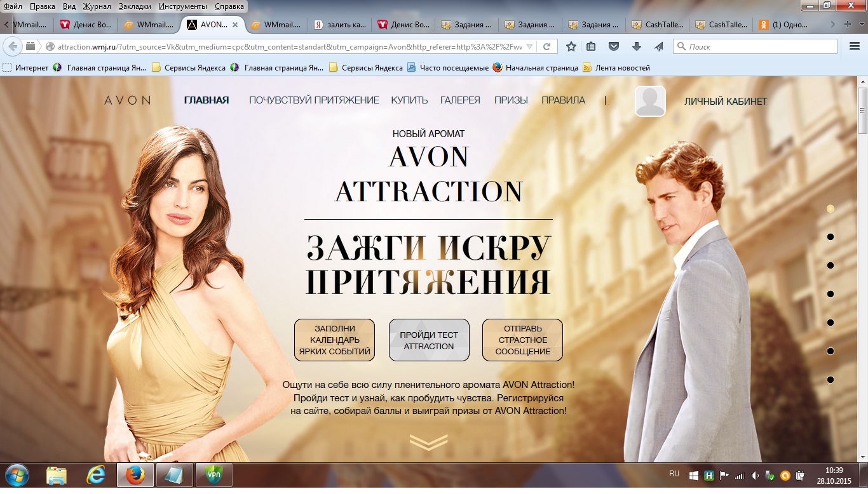Open the ЛИЧНЫЙ КАБИНЕТ link
This screenshot has width=868, height=494.
tap(726, 101)
